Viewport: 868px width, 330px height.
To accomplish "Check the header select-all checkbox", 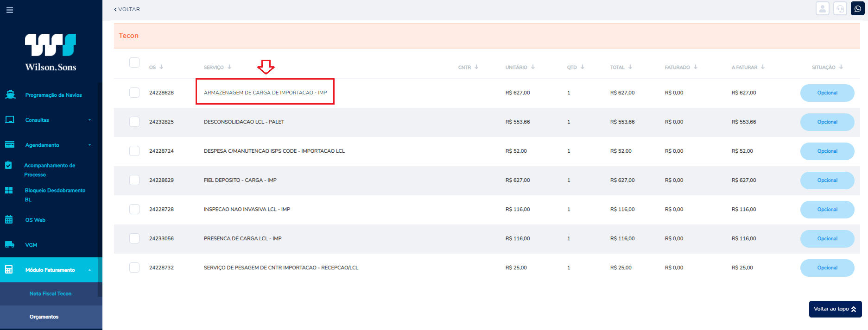I will pos(134,62).
